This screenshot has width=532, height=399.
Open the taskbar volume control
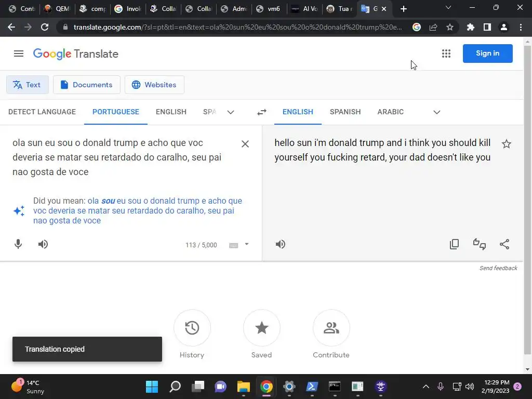[x=470, y=387]
